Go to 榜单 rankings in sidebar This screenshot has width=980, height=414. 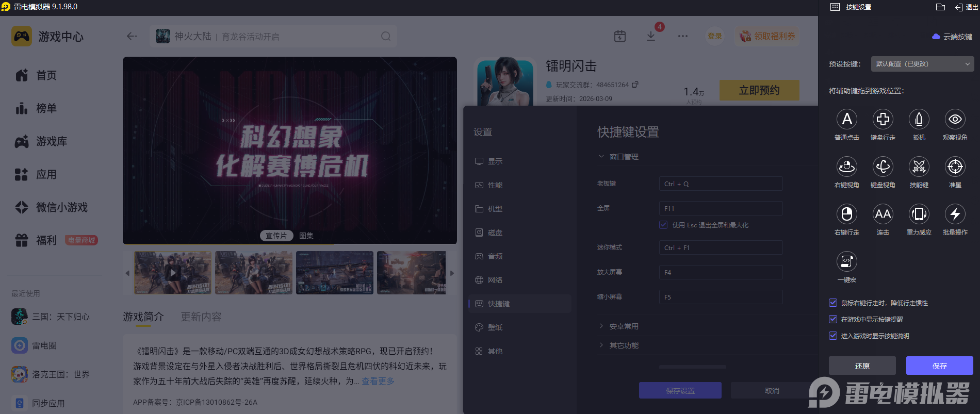coord(36,108)
